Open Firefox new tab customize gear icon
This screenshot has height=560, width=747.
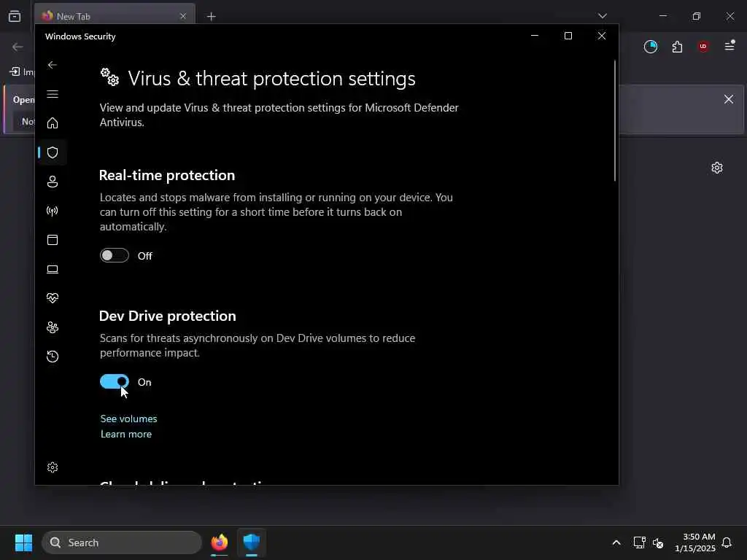pyautogui.click(x=717, y=168)
